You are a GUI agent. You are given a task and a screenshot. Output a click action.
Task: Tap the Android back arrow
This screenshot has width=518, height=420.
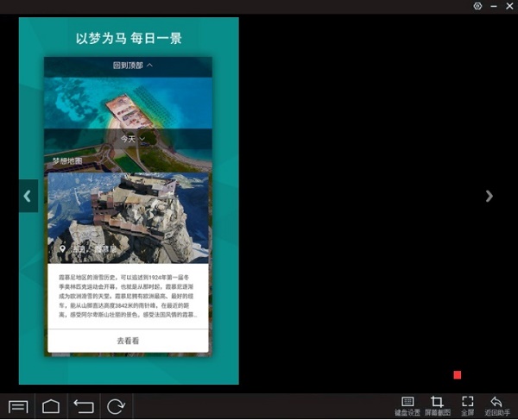coord(84,406)
